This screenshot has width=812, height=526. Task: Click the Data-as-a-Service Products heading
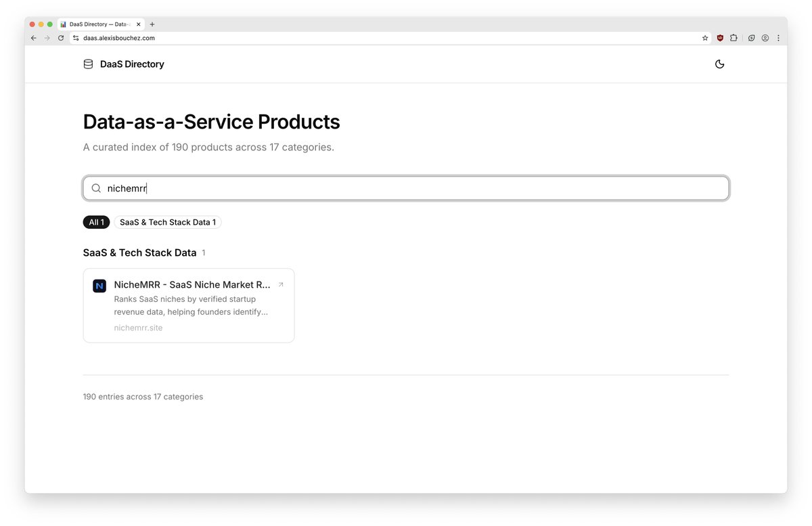coord(211,122)
